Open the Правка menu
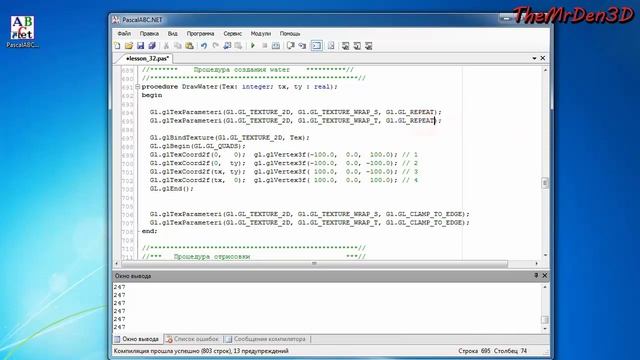The image size is (640, 360). point(149,33)
